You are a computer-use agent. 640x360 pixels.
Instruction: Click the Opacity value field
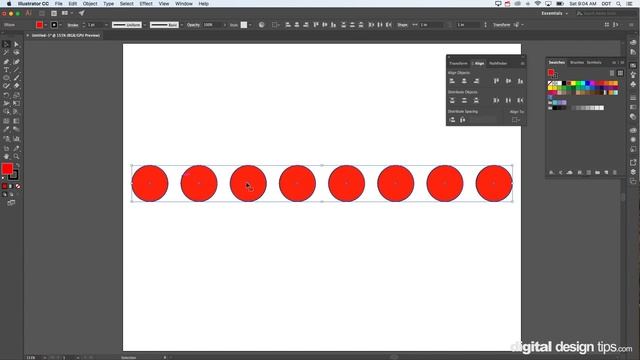pyautogui.click(x=212, y=25)
